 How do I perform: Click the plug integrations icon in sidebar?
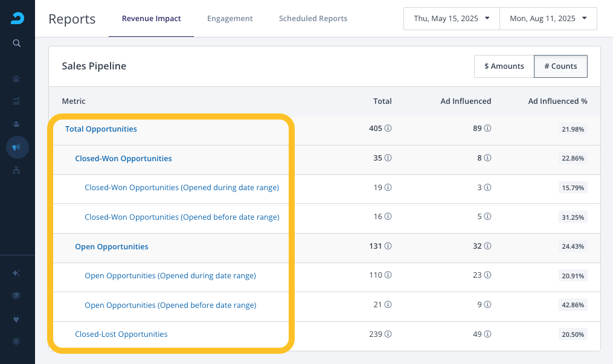pyautogui.click(x=16, y=319)
